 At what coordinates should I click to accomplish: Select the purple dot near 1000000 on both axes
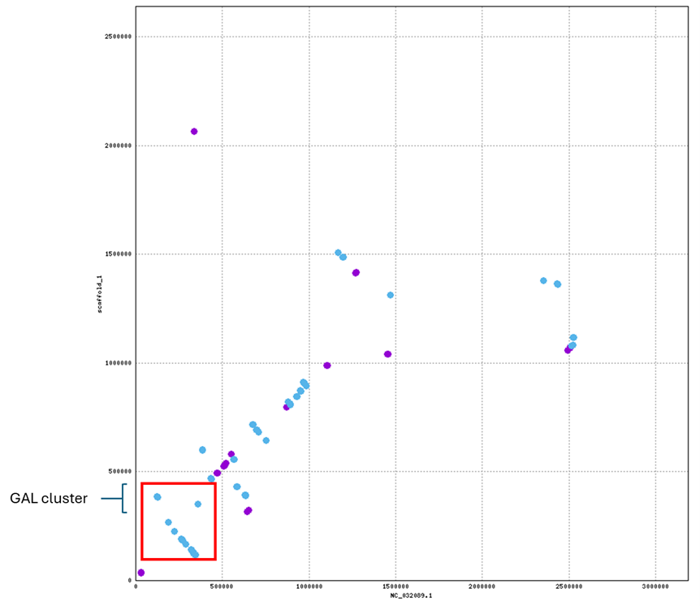coord(328,364)
